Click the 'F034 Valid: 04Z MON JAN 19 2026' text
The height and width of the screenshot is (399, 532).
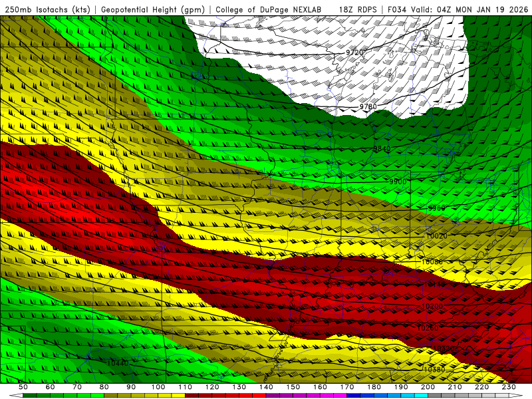458,10
